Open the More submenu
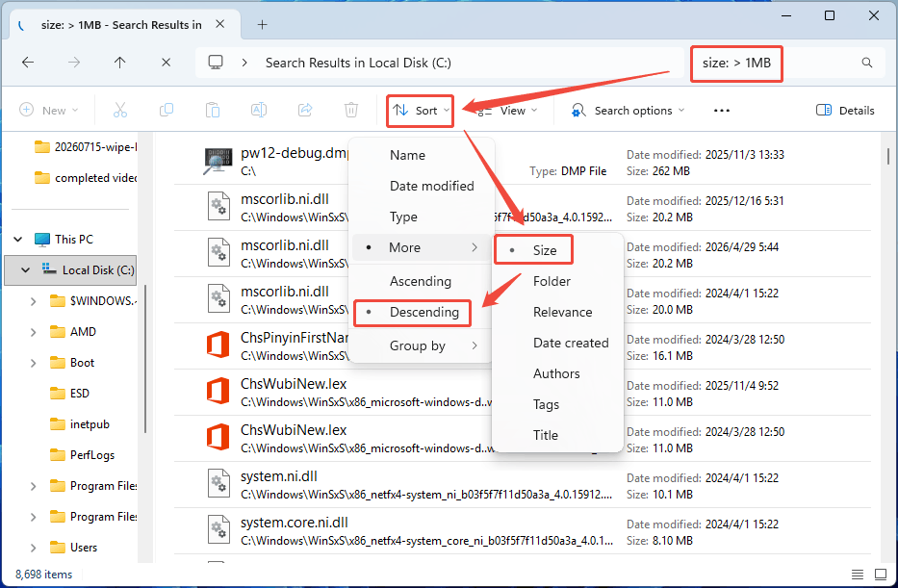Viewport: 898px width, 588px height. coord(423,248)
